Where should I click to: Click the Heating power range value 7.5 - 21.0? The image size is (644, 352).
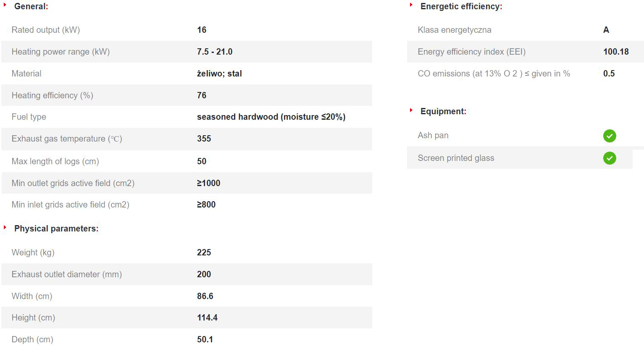tap(215, 52)
